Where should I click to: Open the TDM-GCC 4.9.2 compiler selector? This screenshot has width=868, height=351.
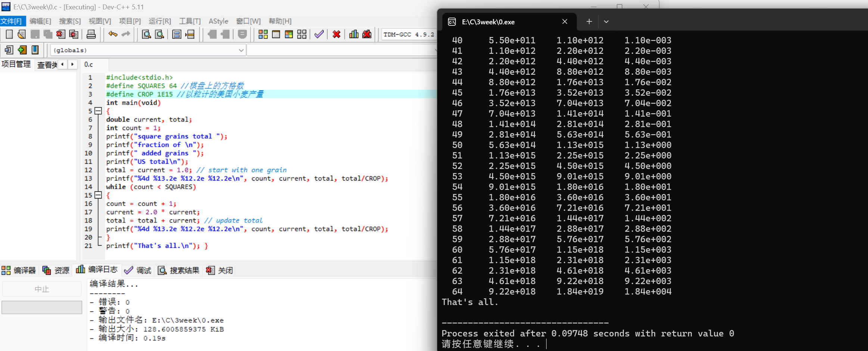coord(409,34)
